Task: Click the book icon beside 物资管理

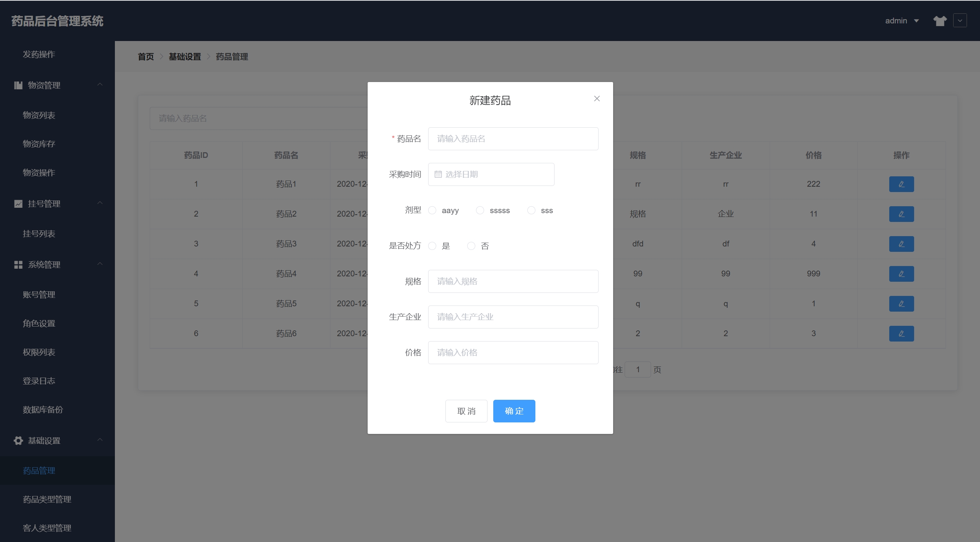Action: coord(18,85)
